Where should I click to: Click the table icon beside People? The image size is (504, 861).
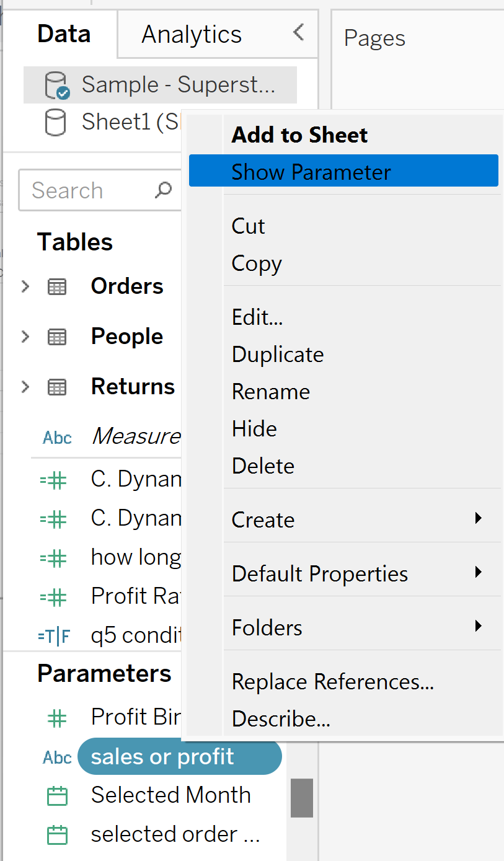[56, 337]
